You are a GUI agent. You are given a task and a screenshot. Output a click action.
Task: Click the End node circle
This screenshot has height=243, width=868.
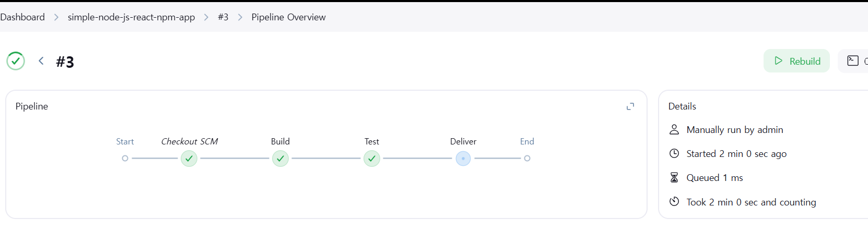click(527, 159)
